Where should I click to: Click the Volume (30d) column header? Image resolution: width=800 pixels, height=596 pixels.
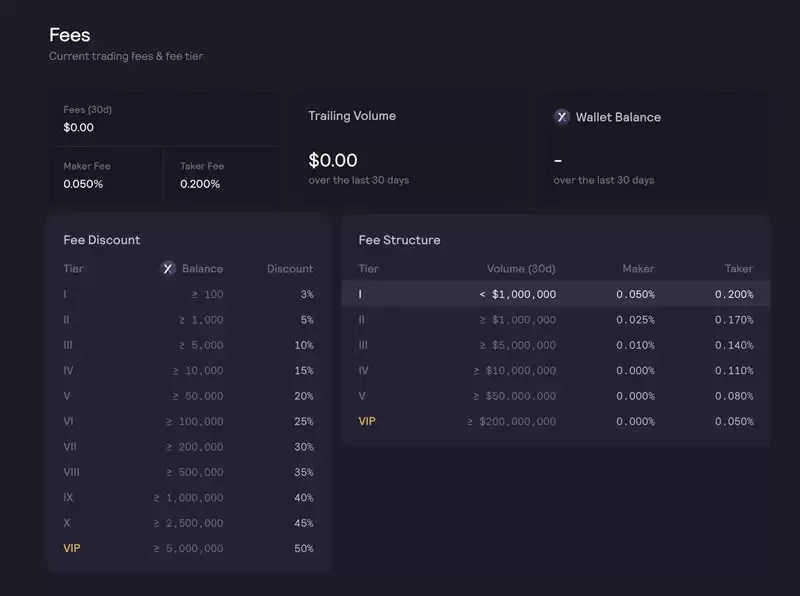pyautogui.click(x=521, y=268)
